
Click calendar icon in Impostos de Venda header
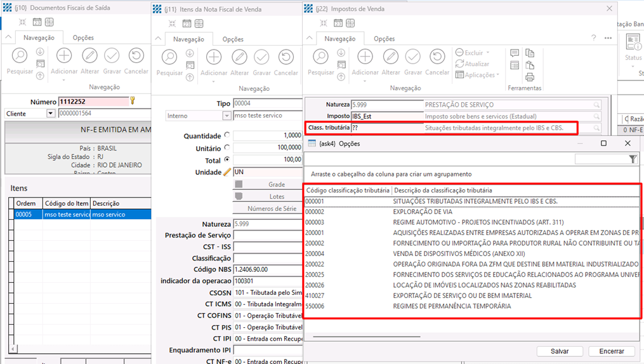pyautogui.click(x=338, y=24)
